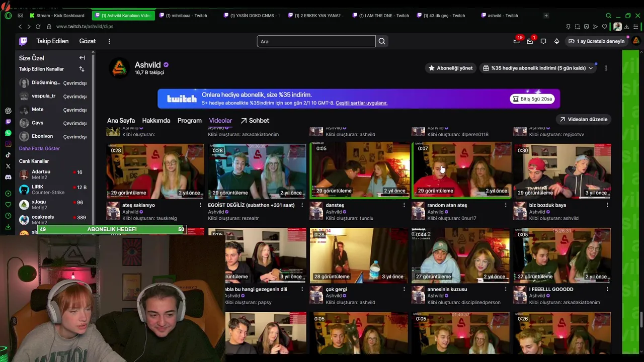Click Videoları düzenle button

[583, 119]
